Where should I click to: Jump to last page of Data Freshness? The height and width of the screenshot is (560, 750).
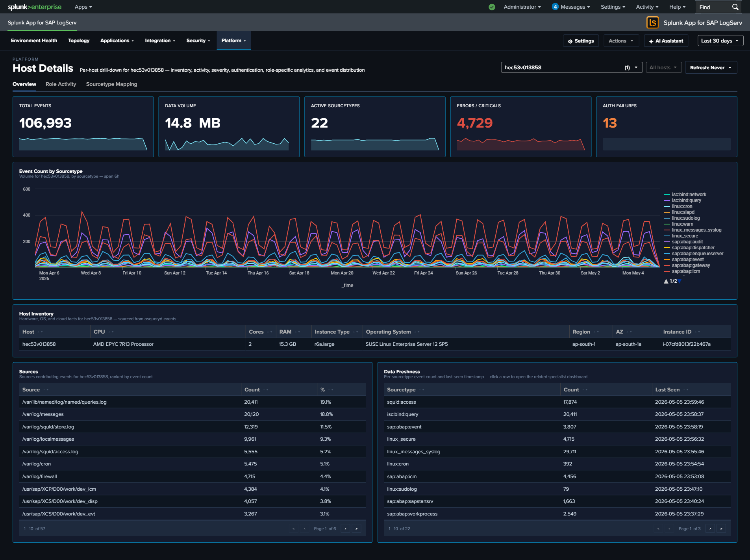[x=721, y=528]
